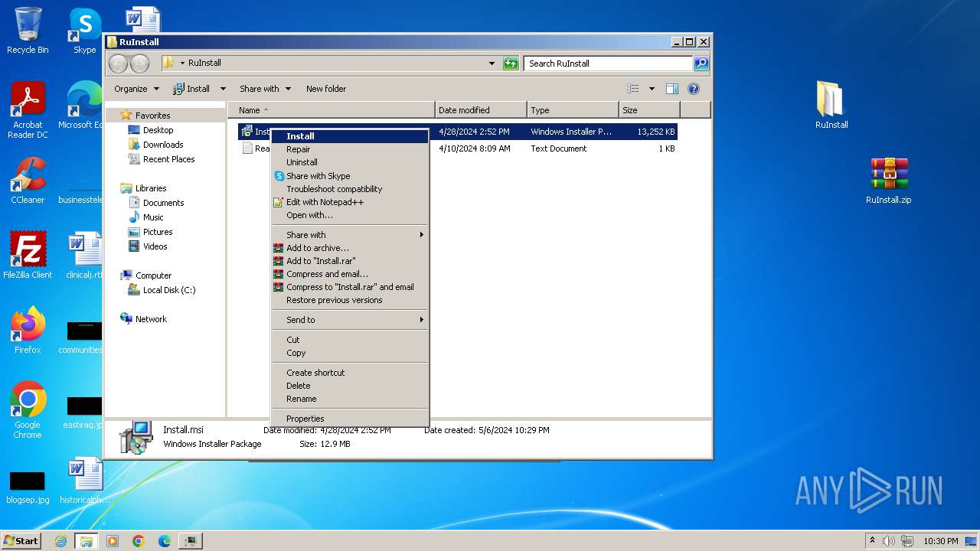The height and width of the screenshot is (551, 980).
Task: Select the FileZilla Client desktop icon
Action: tap(28, 256)
